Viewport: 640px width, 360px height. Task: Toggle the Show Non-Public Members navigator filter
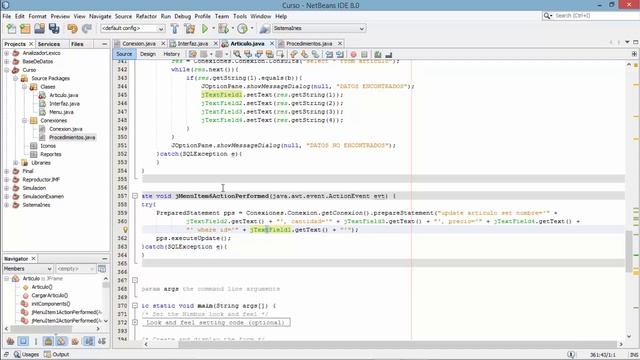coord(48,341)
